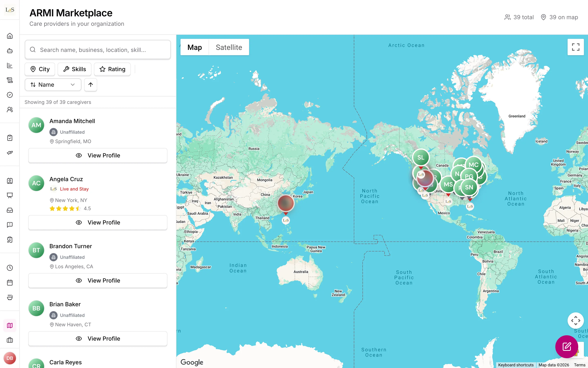Click the robot assistant sidebar icon

click(x=10, y=51)
